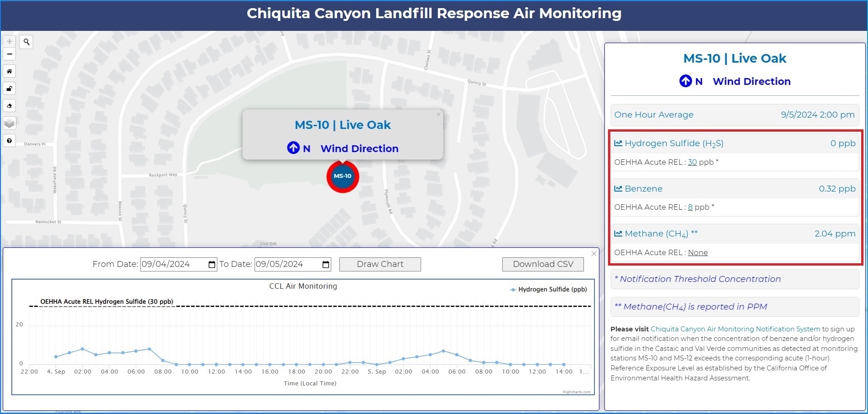Screen dimensions: 868x414
Task: Click the OEHHA Acute REL chart line label
Action: 107,301
